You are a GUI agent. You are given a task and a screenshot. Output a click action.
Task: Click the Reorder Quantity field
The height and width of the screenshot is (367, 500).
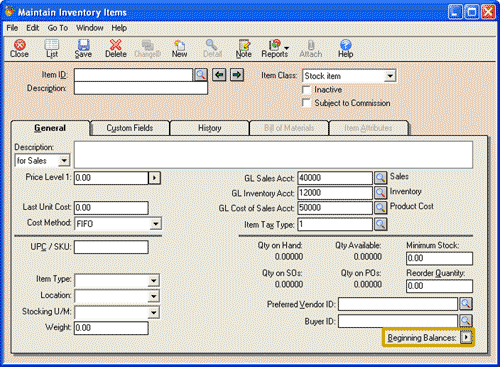point(439,286)
